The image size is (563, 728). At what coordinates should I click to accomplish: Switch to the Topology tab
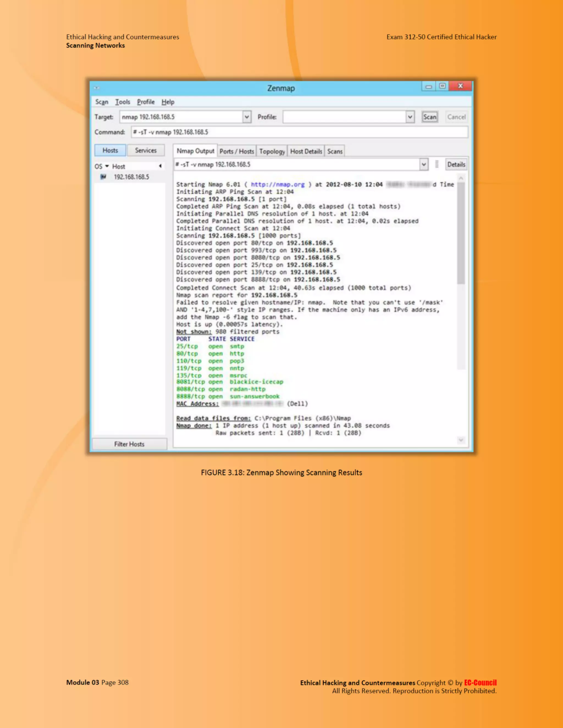272,151
